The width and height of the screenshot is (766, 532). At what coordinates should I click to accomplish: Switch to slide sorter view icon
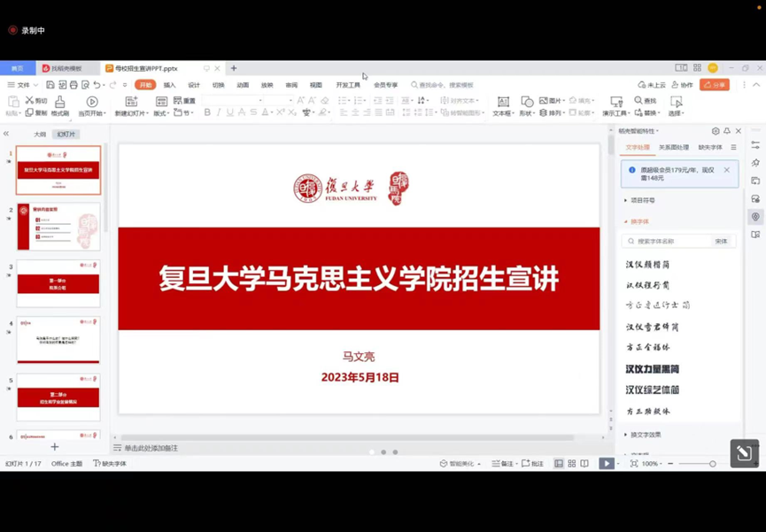(x=572, y=464)
